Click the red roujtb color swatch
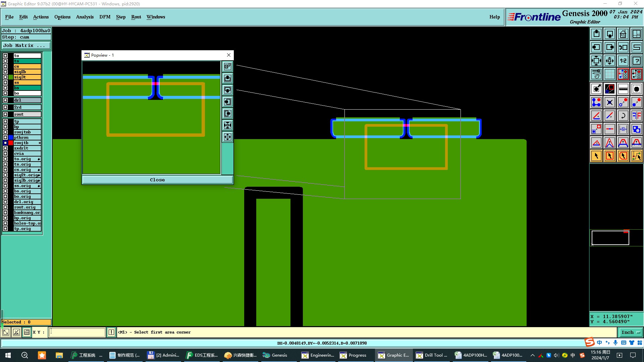Screen dimensions: 644x362 click(x=11, y=143)
